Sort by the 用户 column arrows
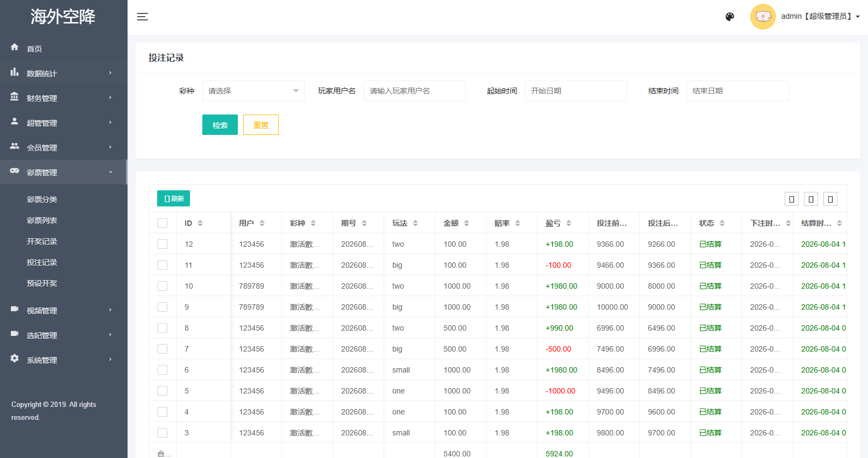The height and width of the screenshot is (458, 868). click(x=262, y=223)
